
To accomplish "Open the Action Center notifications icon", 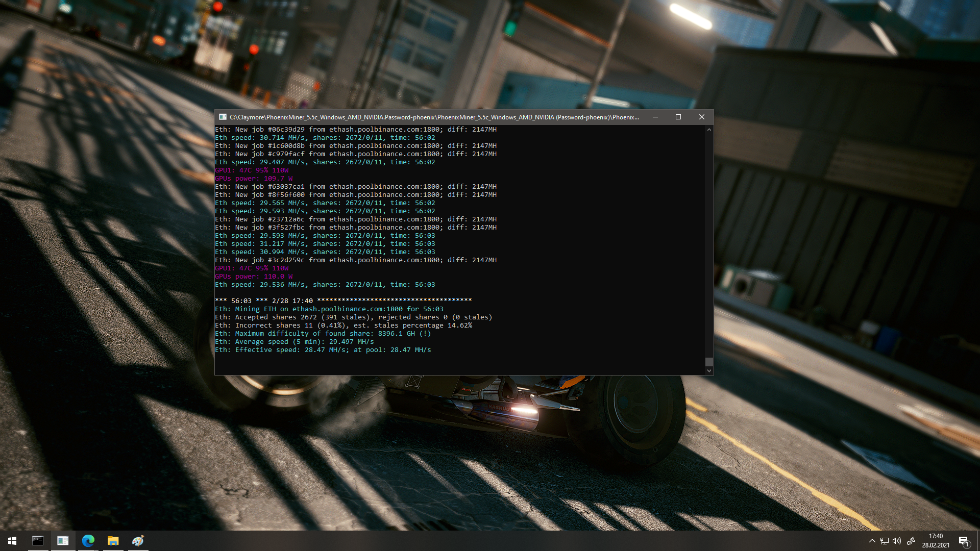I will (x=964, y=541).
